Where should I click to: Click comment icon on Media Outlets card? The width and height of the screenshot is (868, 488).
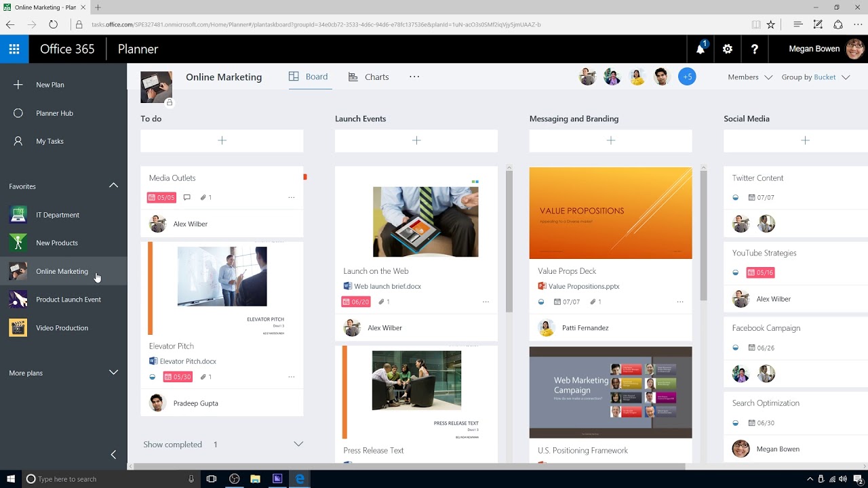(187, 198)
